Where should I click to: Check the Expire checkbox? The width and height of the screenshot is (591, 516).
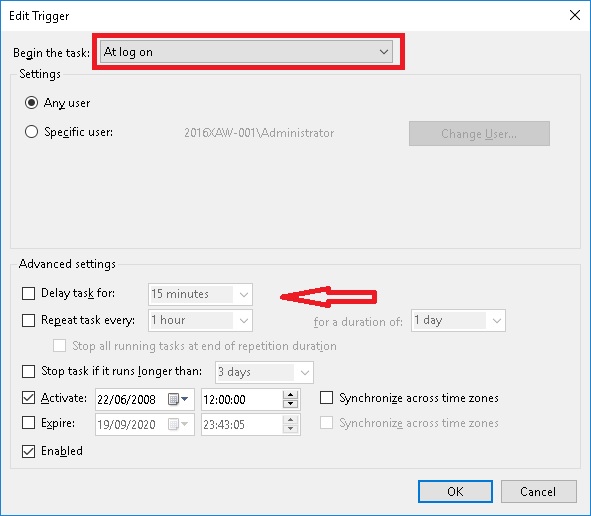pos(28,423)
